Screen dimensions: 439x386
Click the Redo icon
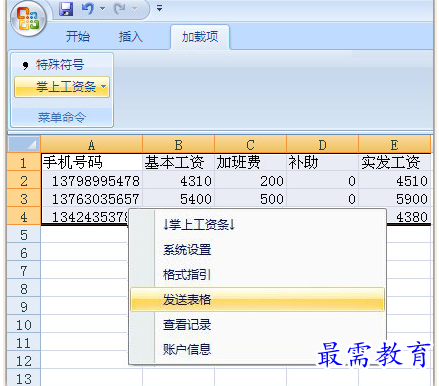pos(120,8)
